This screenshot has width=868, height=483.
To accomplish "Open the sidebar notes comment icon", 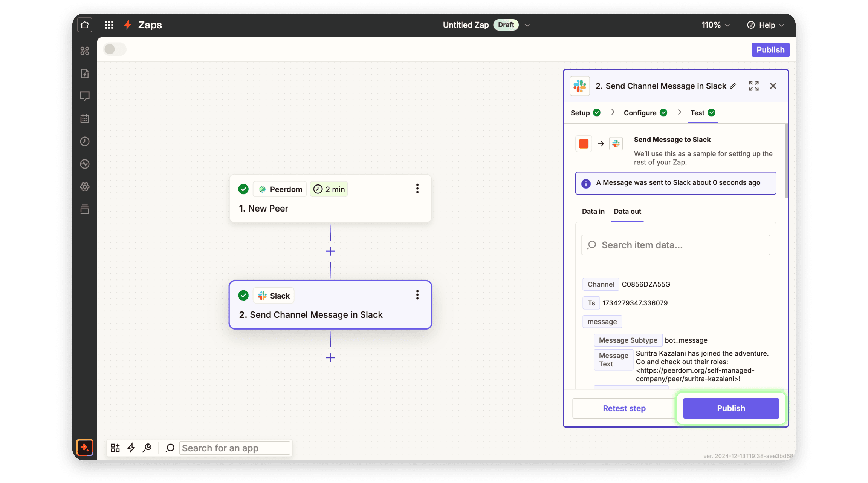I will click(85, 96).
